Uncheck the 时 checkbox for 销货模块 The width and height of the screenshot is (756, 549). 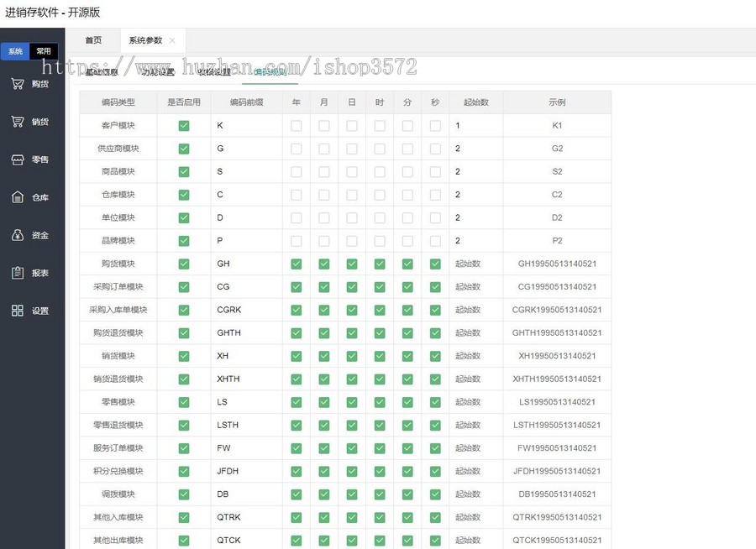[380, 356]
